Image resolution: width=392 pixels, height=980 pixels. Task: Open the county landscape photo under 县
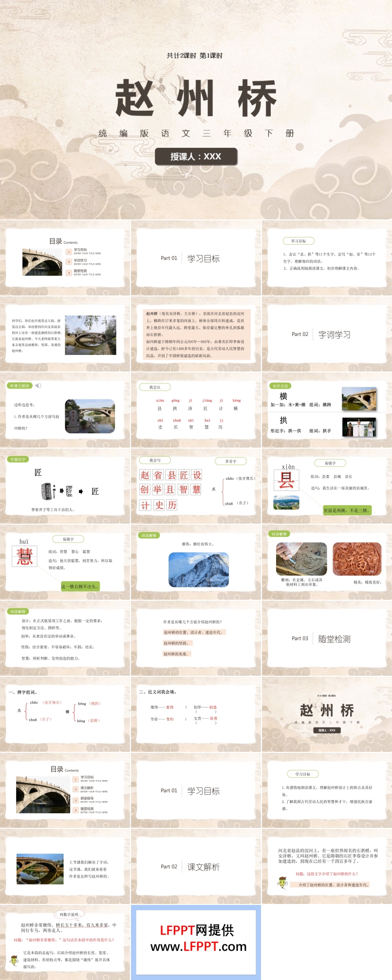pos(286,502)
